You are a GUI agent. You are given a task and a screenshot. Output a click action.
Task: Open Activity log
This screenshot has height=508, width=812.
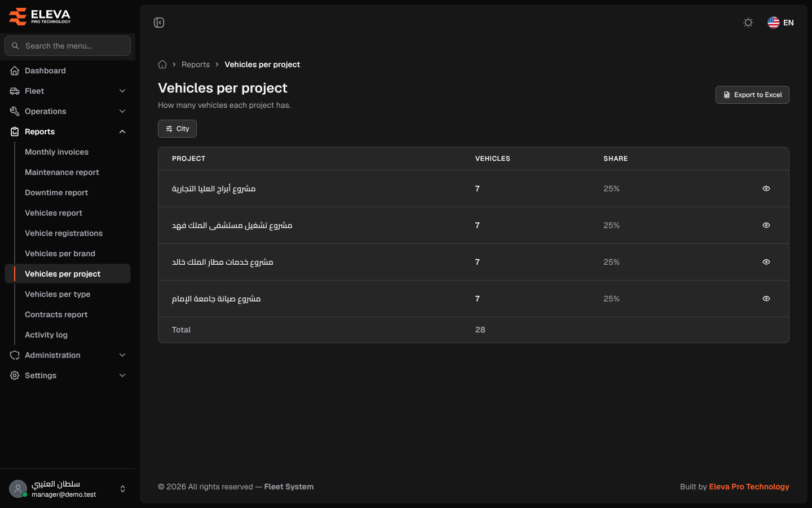[46, 335]
